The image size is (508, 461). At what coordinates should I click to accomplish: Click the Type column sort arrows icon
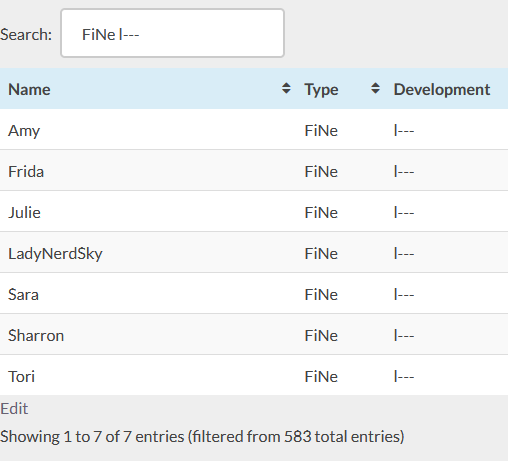[x=375, y=89]
